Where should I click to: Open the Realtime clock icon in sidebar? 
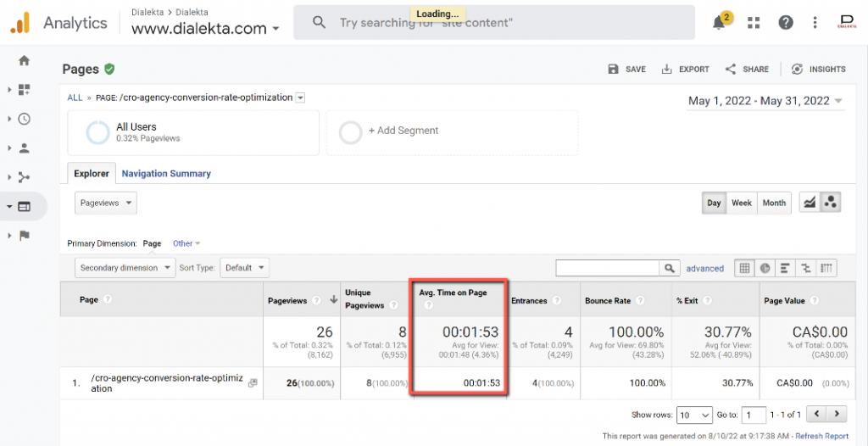tap(24, 119)
